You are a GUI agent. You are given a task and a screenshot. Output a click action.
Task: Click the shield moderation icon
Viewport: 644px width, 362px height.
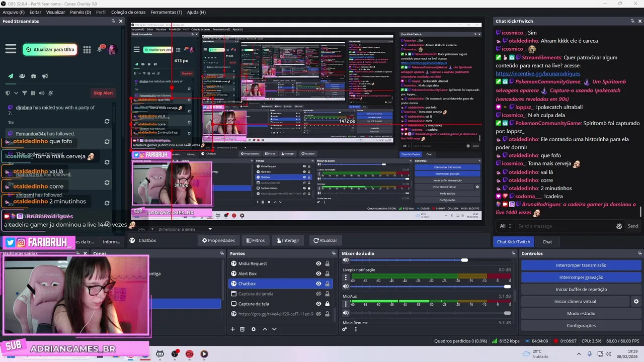[8, 93]
